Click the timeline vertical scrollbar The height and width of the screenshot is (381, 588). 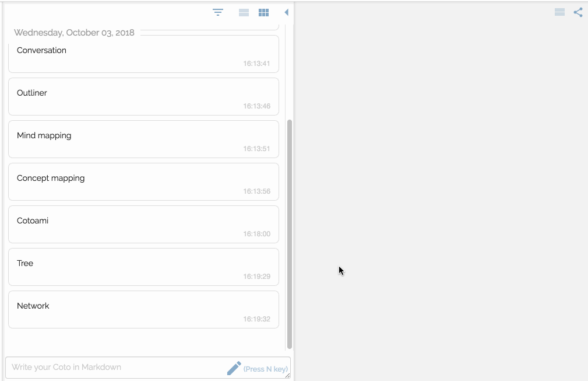pyautogui.click(x=290, y=234)
